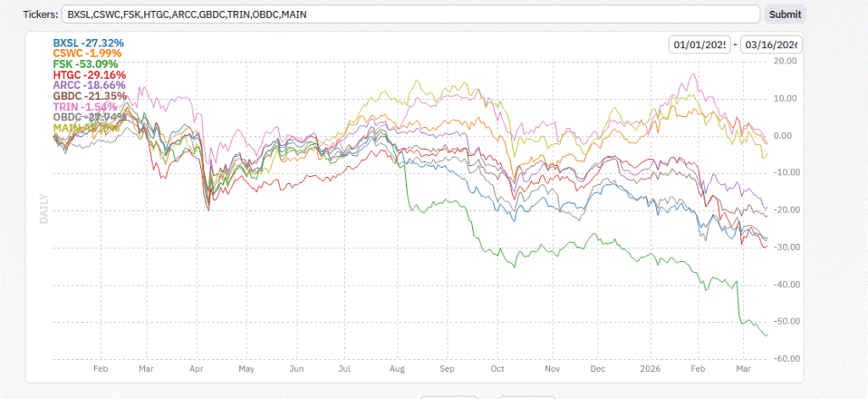Click the start date field 01/01/2025

point(699,45)
